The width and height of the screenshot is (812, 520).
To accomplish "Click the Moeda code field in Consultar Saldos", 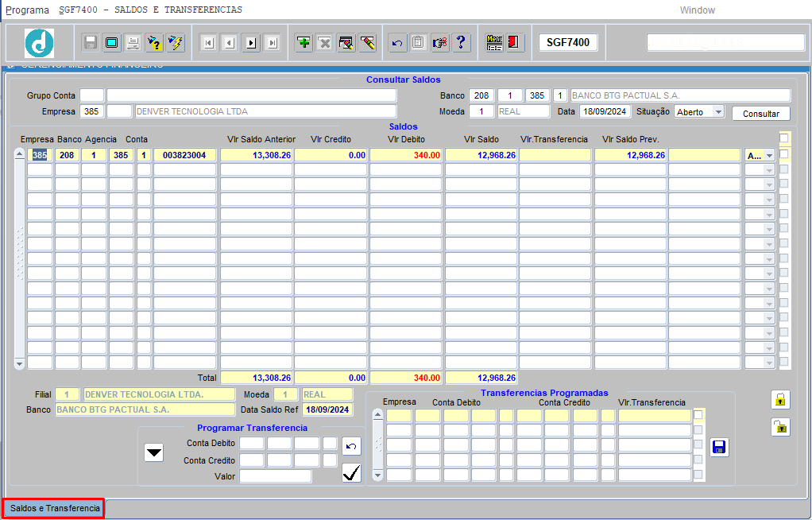I will pos(481,111).
